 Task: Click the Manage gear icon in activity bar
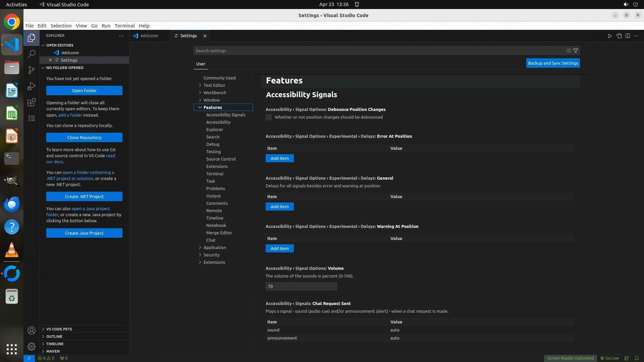coord(32,346)
